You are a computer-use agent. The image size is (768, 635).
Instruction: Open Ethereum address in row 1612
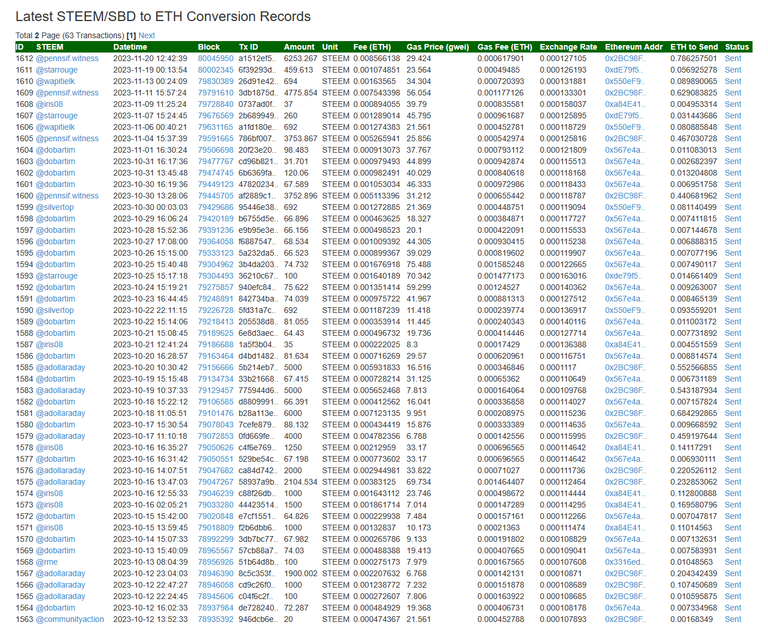pyautogui.click(x=625, y=58)
